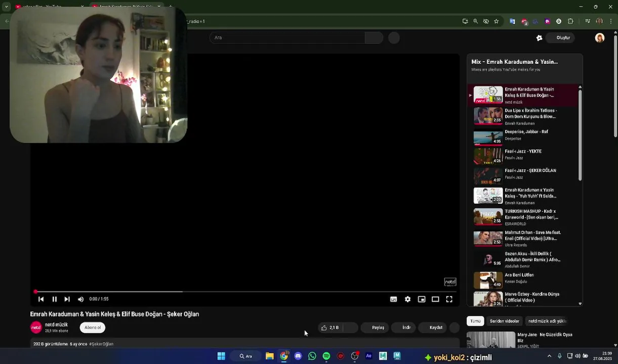Open the netd müzik channel avatar
This screenshot has height=364, width=618.
[x=36, y=328]
